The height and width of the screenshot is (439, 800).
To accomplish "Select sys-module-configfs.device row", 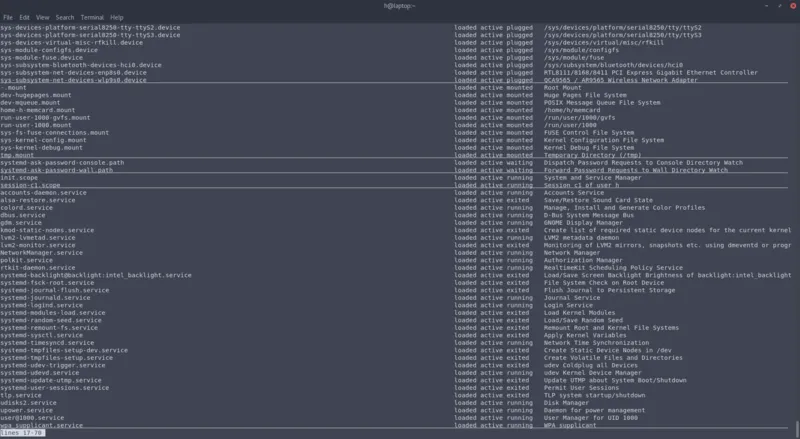I will tap(395, 50).
